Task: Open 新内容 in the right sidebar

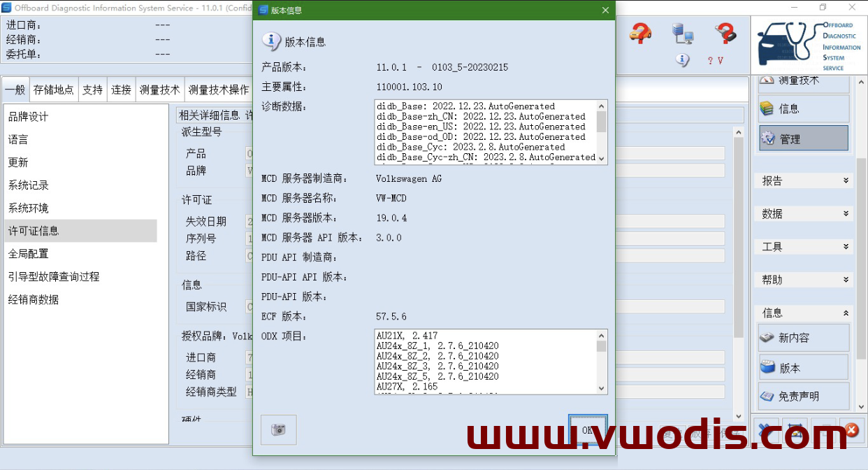Action: (x=804, y=338)
